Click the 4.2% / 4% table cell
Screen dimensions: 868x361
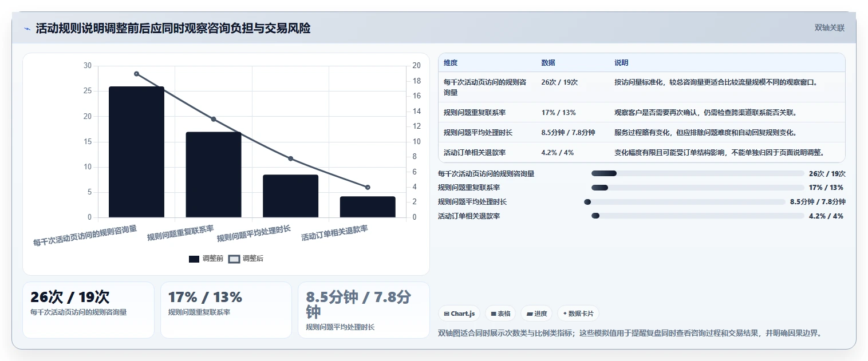click(x=557, y=153)
